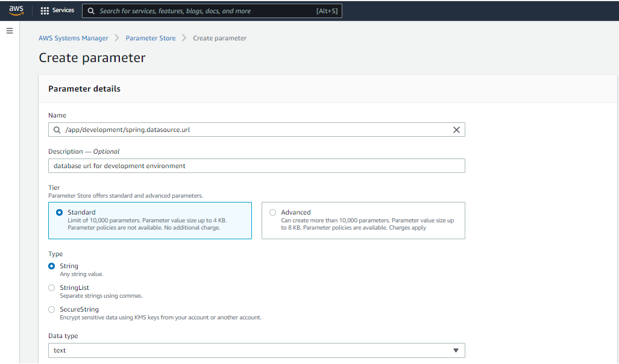Clear the Name field with the X icon
The height and width of the screenshot is (364, 619).
pos(456,130)
